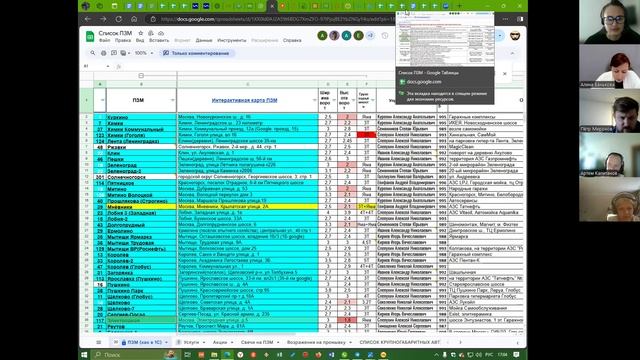
Task: Switch to the Акции sheet tab
Action: click(x=220, y=342)
